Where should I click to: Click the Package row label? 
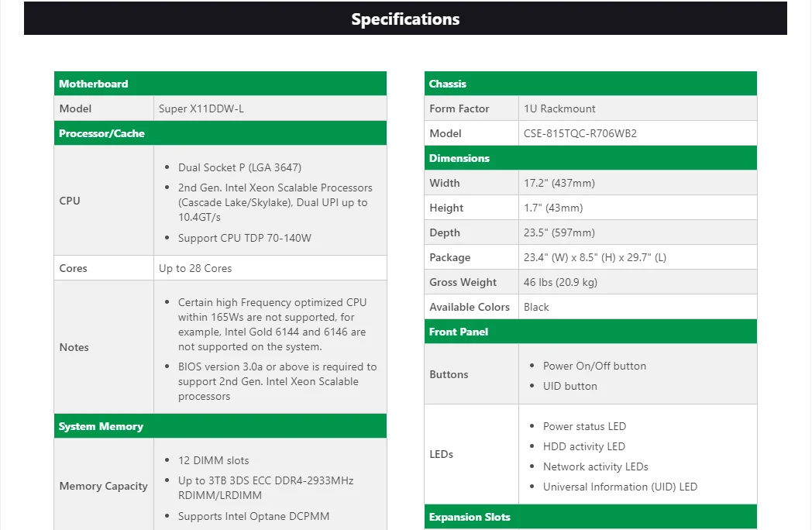tap(449, 257)
